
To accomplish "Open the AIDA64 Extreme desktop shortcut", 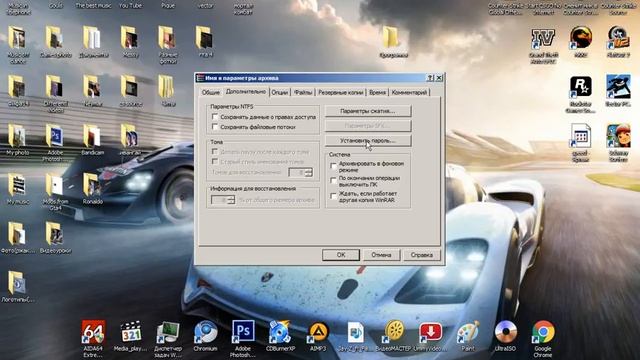I will coord(93,333).
